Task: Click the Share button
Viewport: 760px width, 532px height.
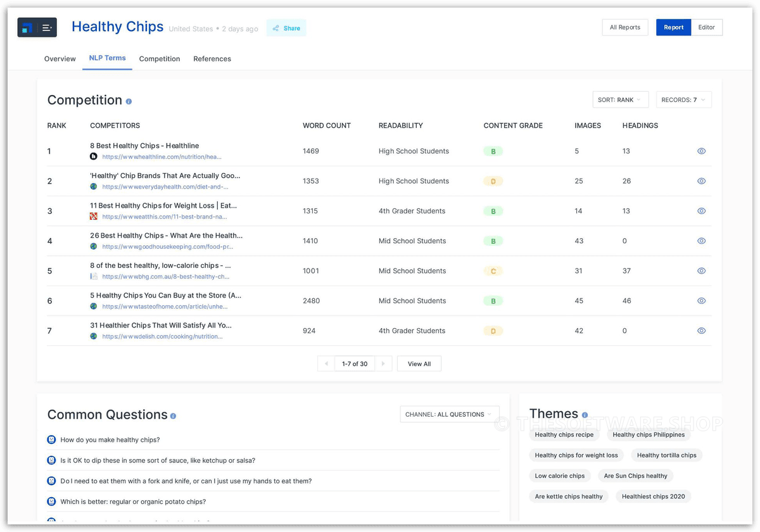Action: pos(286,28)
